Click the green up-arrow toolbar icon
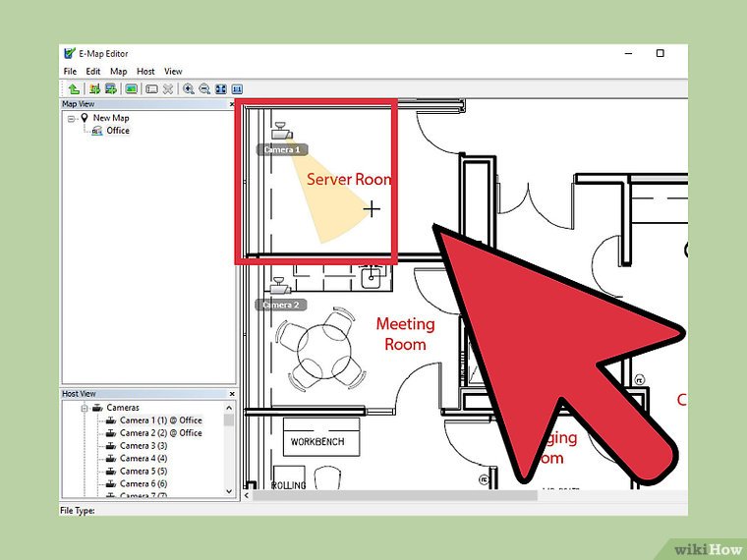 72,88
